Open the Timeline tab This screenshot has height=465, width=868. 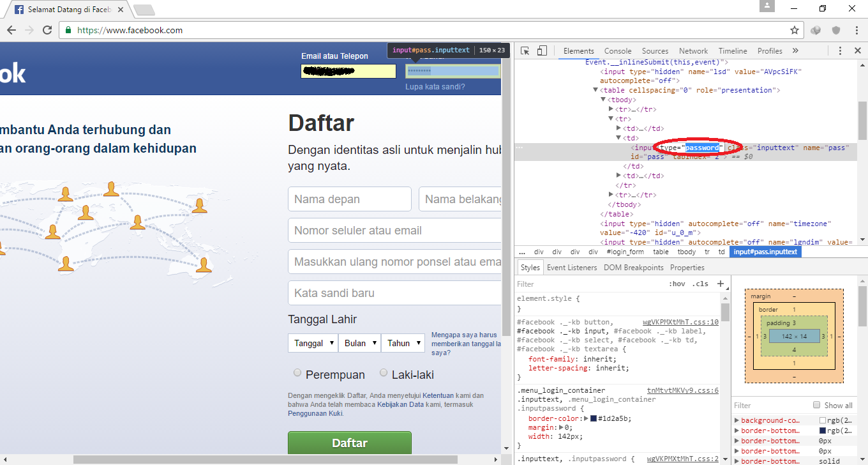click(x=733, y=51)
